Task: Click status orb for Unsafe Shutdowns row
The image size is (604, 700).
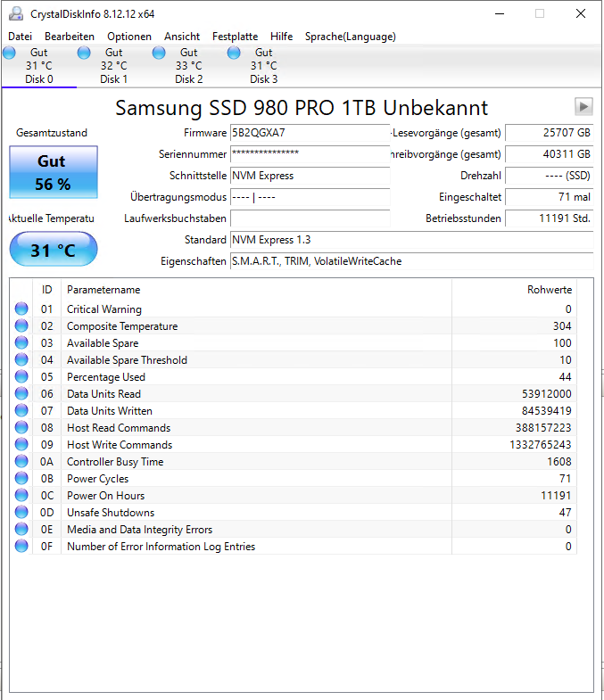Action: coord(21,512)
